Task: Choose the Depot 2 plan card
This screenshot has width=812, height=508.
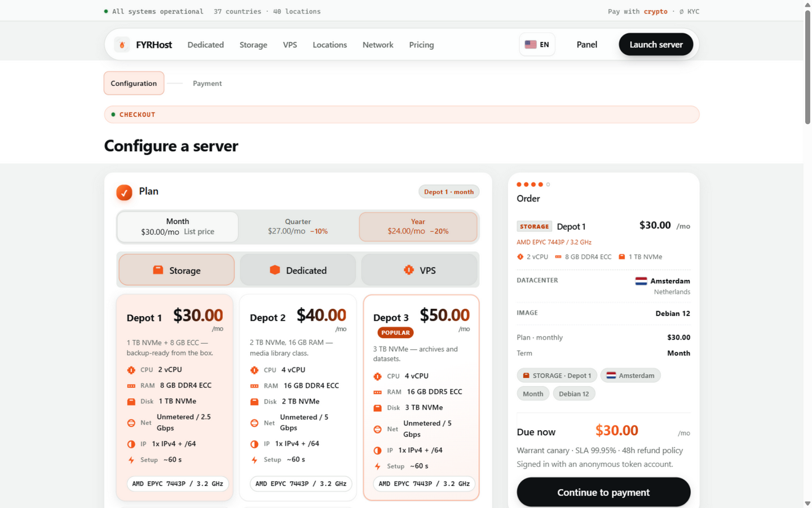Action: click(298, 397)
